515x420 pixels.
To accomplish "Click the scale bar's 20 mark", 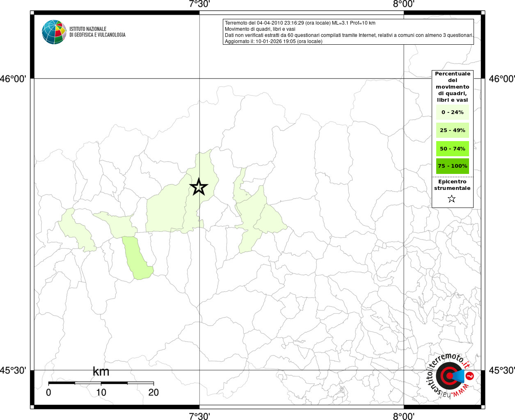I will tap(153, 393).
